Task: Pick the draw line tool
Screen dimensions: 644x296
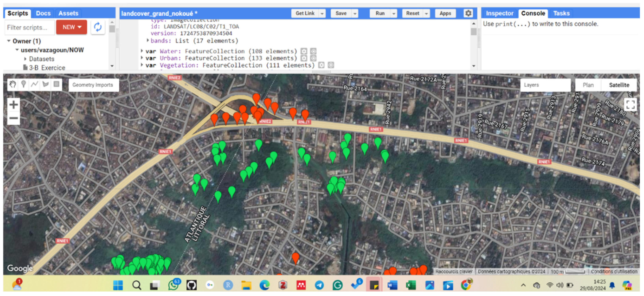Action: 35,84
